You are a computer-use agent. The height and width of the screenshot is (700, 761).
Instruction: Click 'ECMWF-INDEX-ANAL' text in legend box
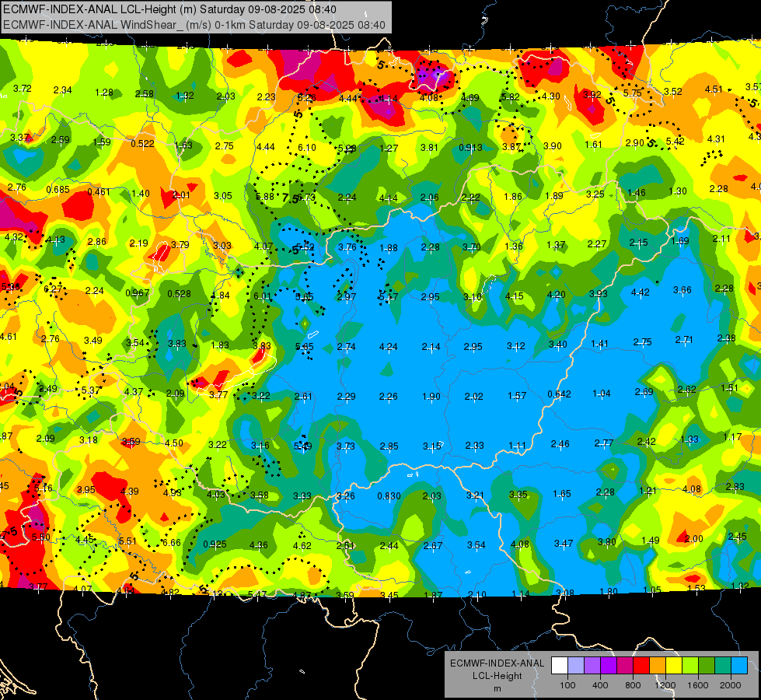[x=497, y=663]
